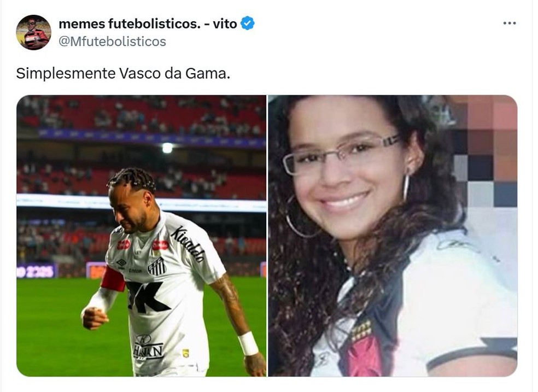Image resolution: width=538 pixels, height=392 pixels.
Task: Click the pixelated blurred area in right photo
Action: click(x=486, y=151)
